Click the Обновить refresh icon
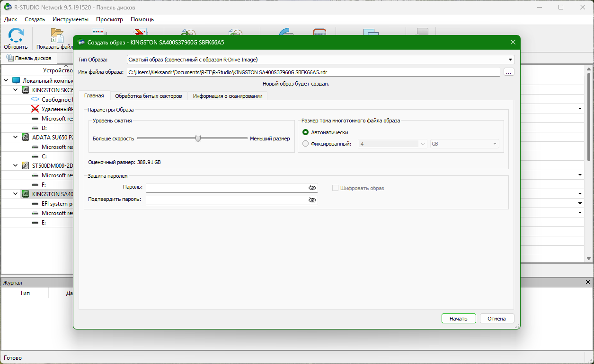Image resolution: width=594 pixels, height=364 pixels. point(16,35)
